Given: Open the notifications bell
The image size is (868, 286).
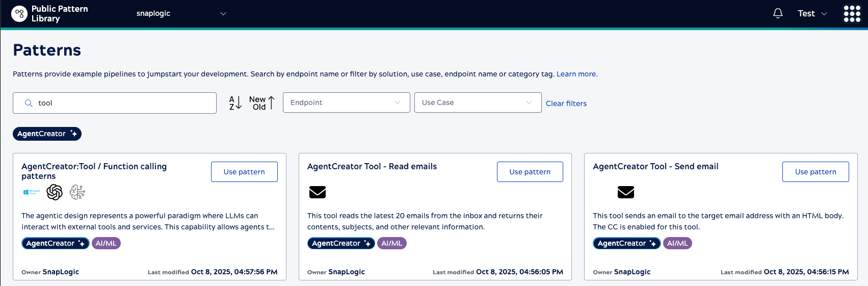Looking at the screenshot, I should pos(778,14).
